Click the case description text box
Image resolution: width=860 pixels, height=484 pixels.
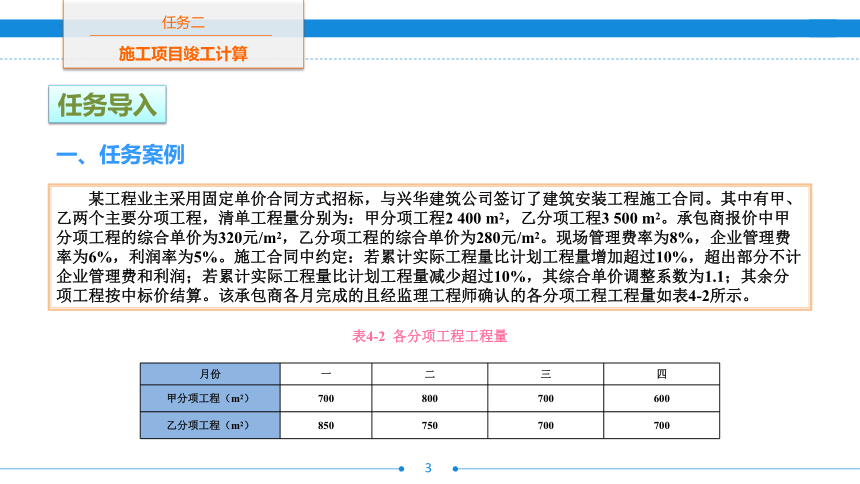pyautogui.click(x=430, y=247)
